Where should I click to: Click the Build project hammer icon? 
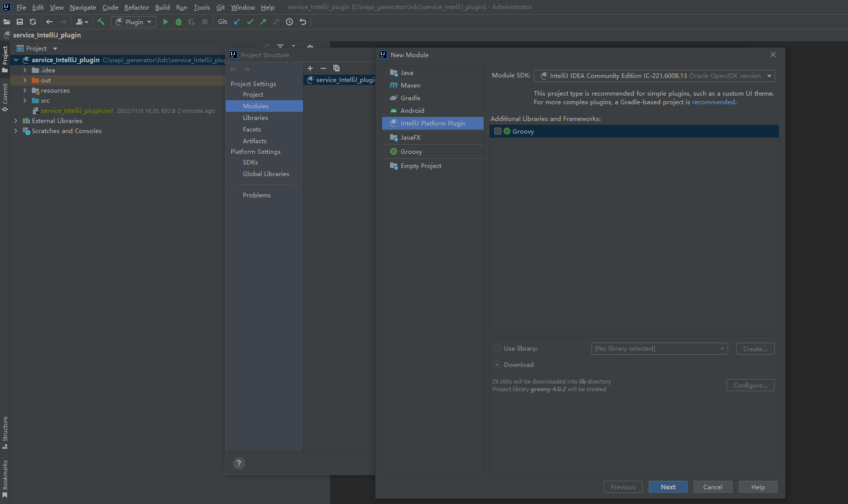coord(101,22)
